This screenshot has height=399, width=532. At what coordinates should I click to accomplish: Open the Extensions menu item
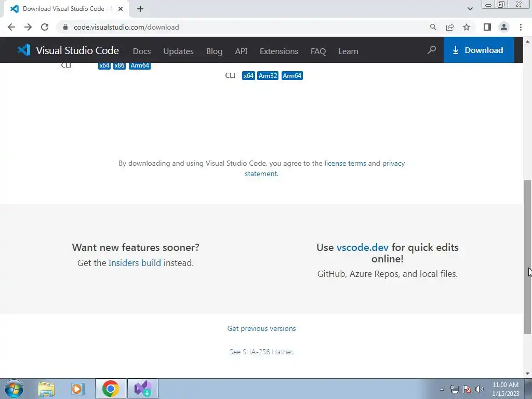(279, 51)
